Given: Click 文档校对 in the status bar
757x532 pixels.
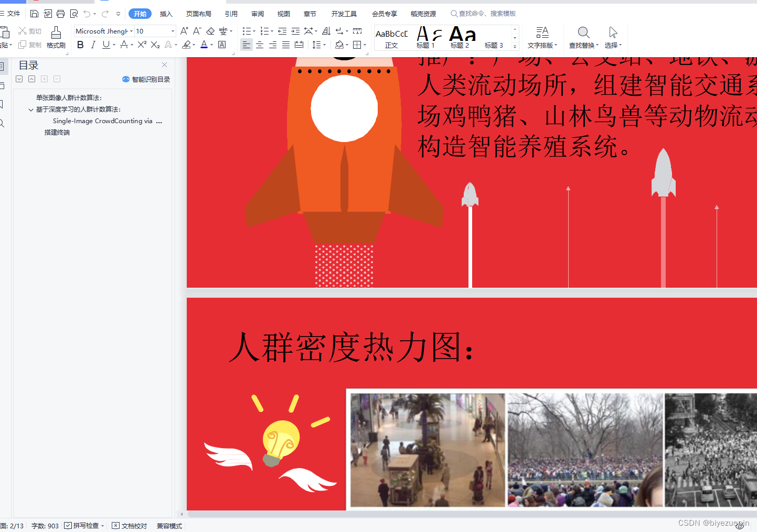Looking at the screenshot, I should [133, 525].
